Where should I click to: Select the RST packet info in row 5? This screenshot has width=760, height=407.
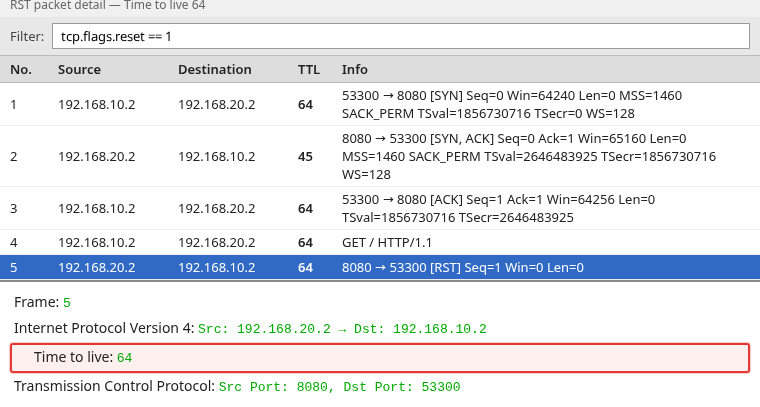[x=463, y=267]
